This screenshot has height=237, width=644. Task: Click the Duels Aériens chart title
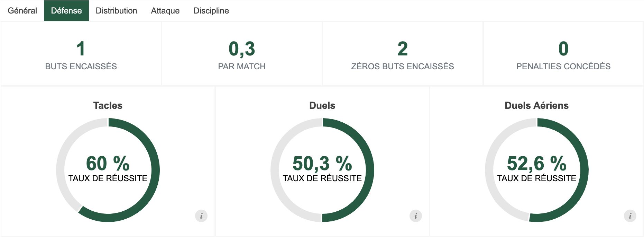[x=537, y=106]
